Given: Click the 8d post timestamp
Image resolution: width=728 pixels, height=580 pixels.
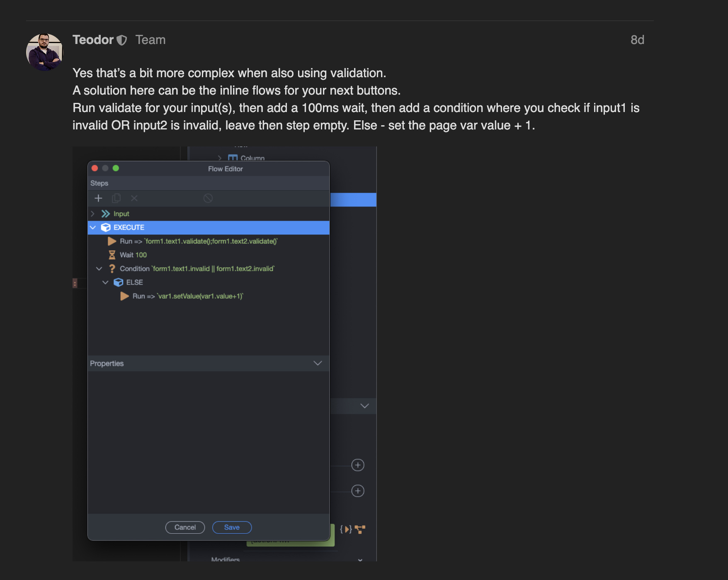Looking at the screenshot, I should [x=637, y=40].
